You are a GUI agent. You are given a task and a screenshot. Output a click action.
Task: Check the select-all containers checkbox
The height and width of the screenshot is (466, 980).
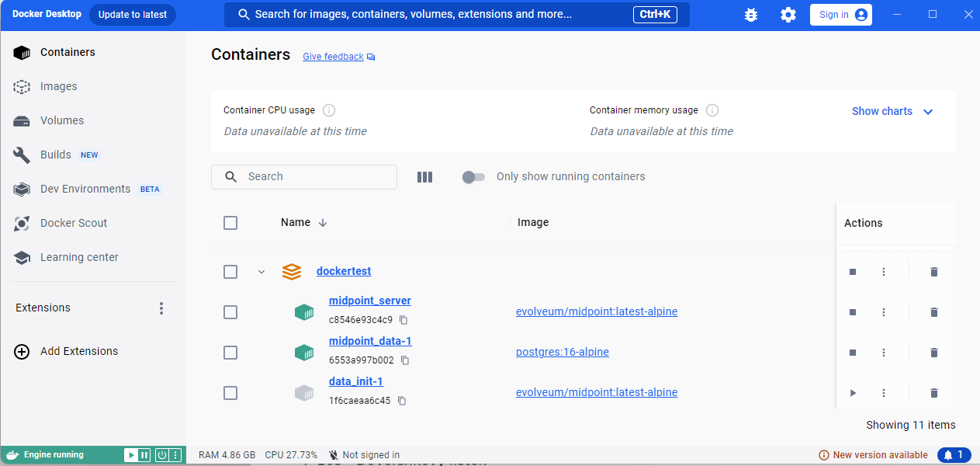[x=230, y=222]
